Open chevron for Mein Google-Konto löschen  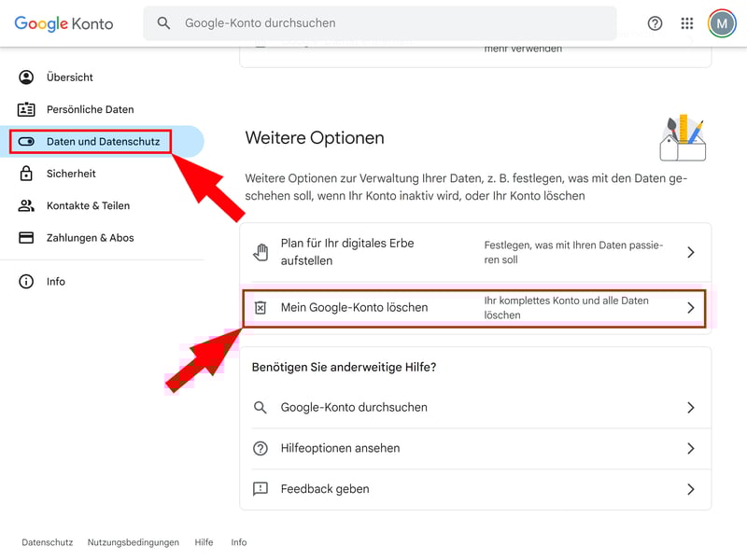tap(691, 307)
